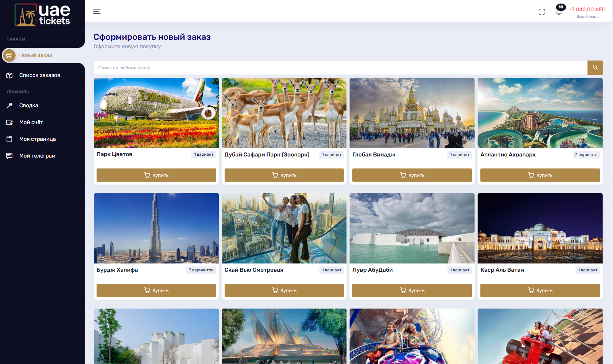Click the box icon for Список заказов
The image size is (613, 364).
(x=9, y=75)
